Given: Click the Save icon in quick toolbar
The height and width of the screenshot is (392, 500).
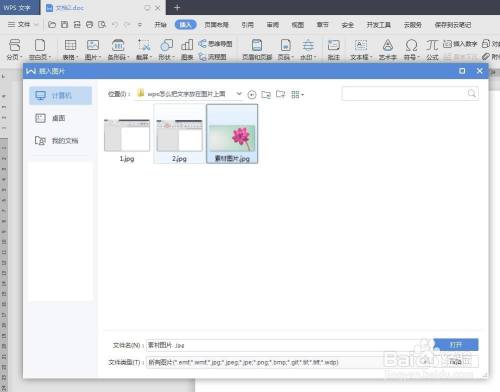Looking at the screenshot, I should tap(64, 24).
